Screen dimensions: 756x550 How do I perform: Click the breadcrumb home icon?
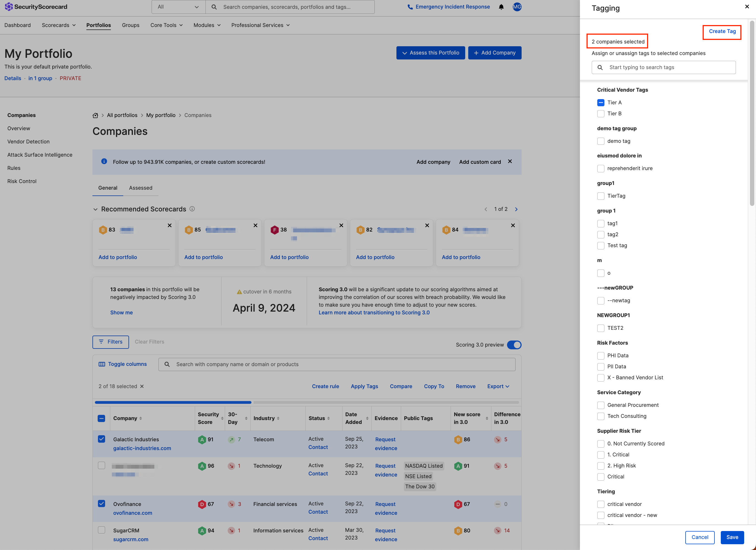click(95, 115)
